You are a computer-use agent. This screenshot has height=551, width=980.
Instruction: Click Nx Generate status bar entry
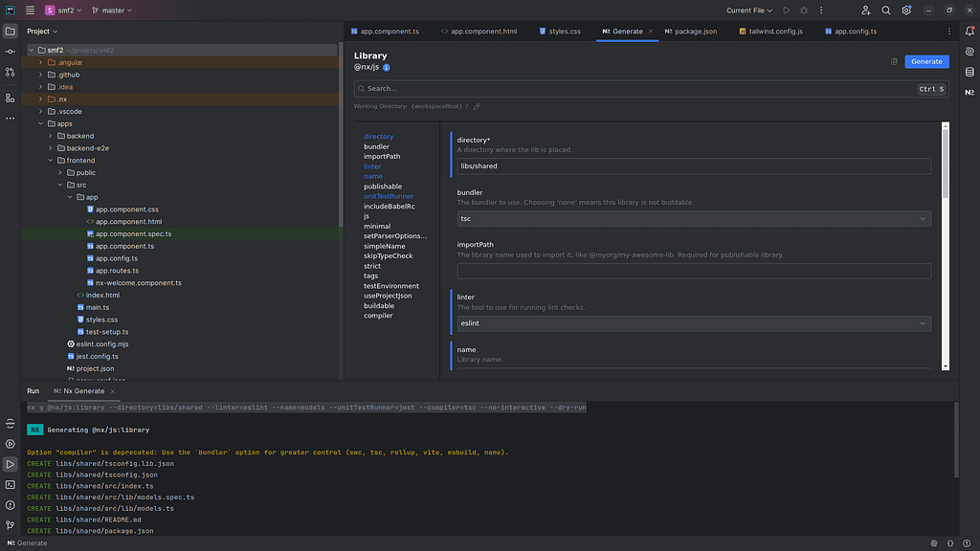[x=27, y=543]
